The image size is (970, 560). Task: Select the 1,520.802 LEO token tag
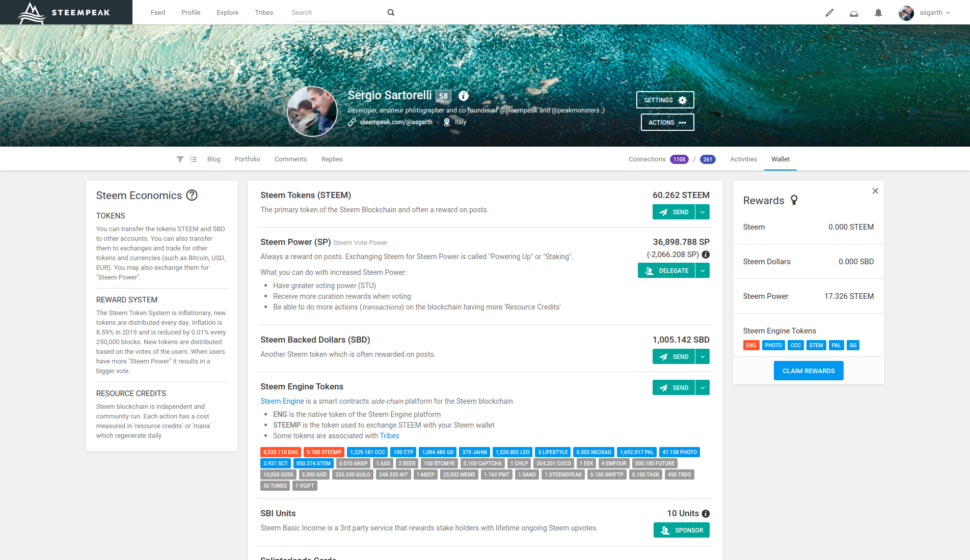pos(513,452)
